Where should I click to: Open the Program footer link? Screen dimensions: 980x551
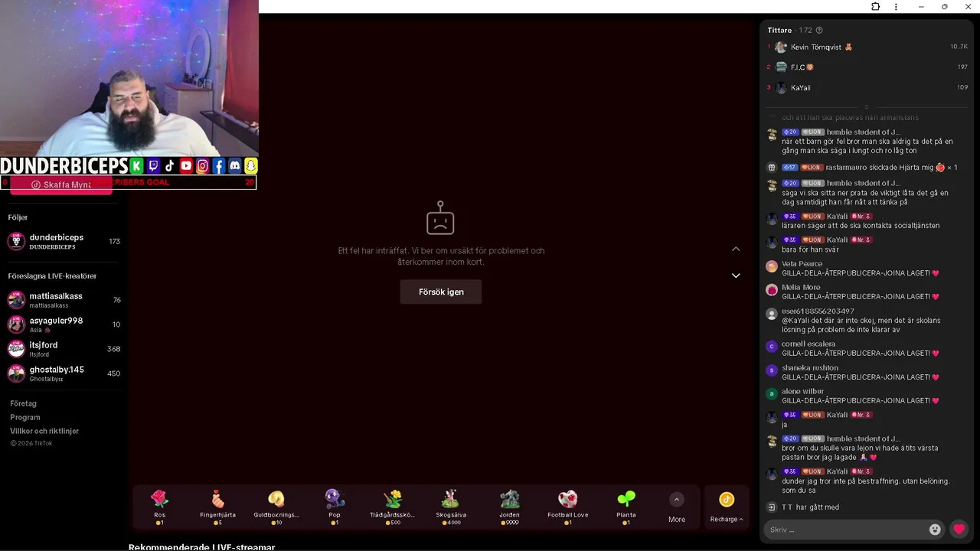(x=25, y=417)
